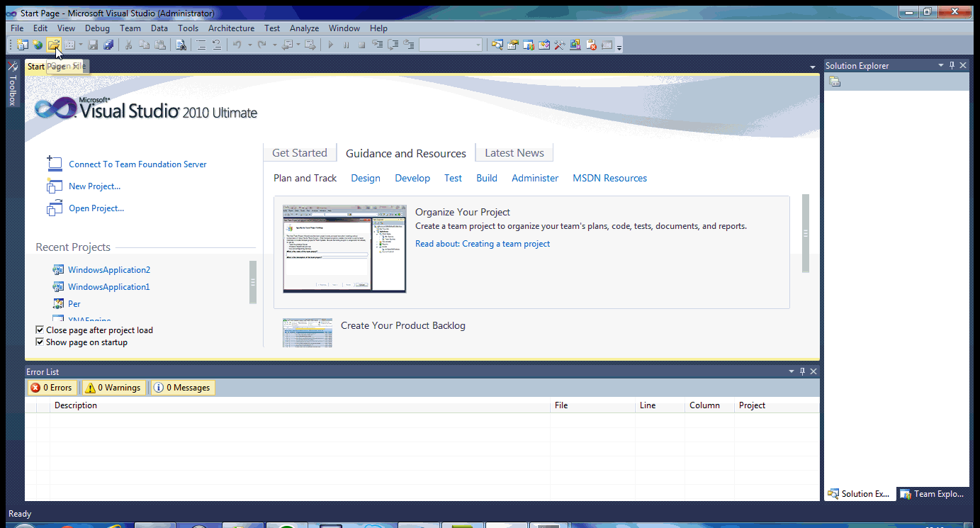The width and height of the screenshot is (980, 528).
Task: Open the Undo history dropdown arrow
Action: 249,45
